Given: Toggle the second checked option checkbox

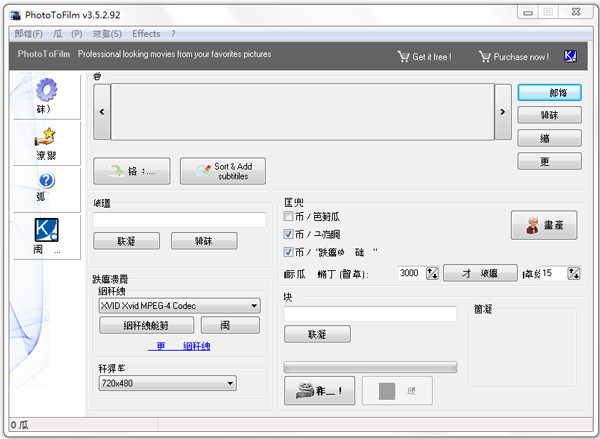Looking at the screenshot, I should pos(288,234).
